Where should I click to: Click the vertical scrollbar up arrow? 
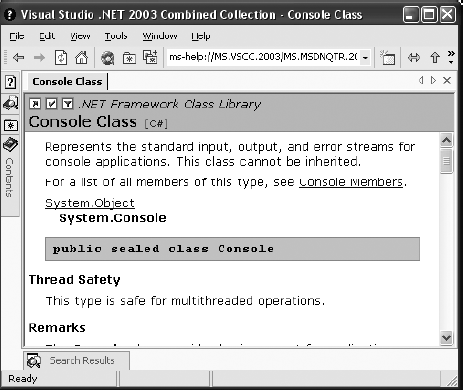(446, 140)
